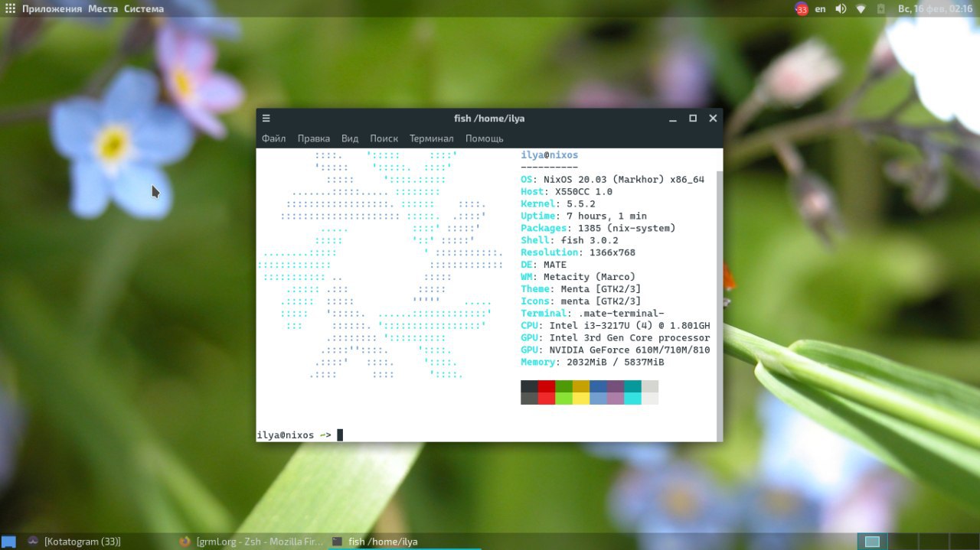Click the terminal icon in the taskbar entry
The width and height of the screenshot is (980, 550).
337,542
